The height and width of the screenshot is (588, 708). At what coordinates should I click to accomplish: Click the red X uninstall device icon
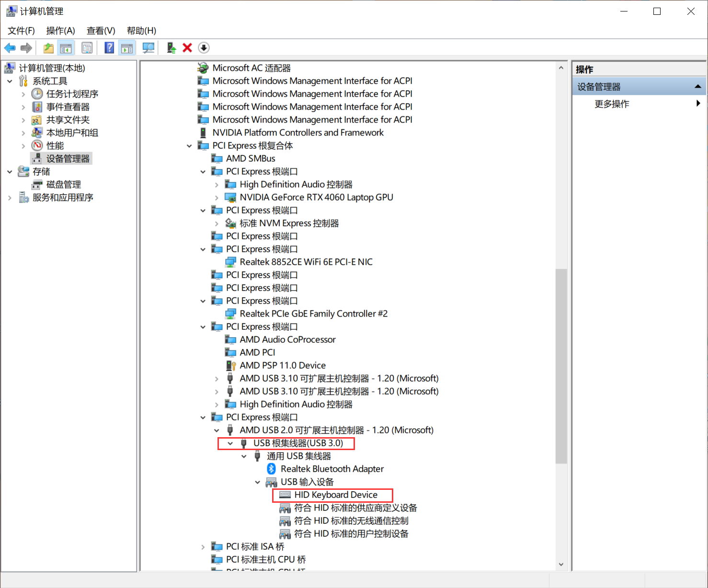coord(187,48)
